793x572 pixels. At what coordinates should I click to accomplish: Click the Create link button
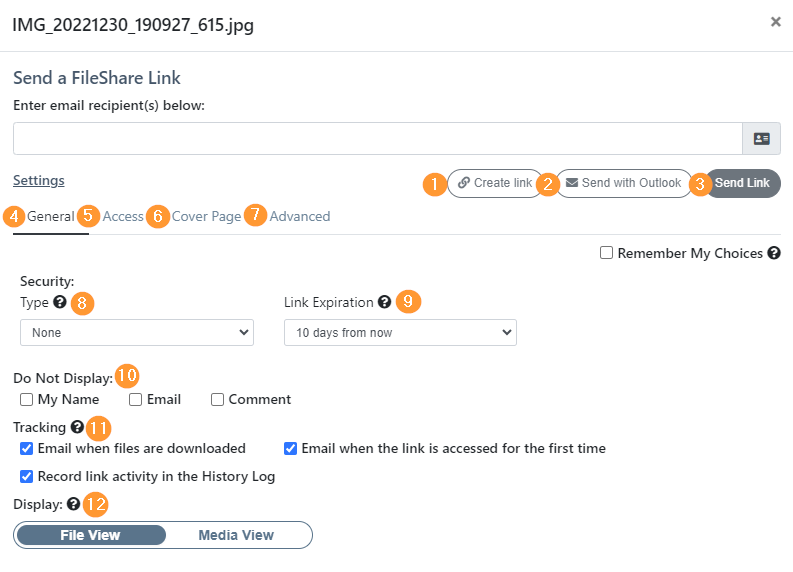point(495,184)
